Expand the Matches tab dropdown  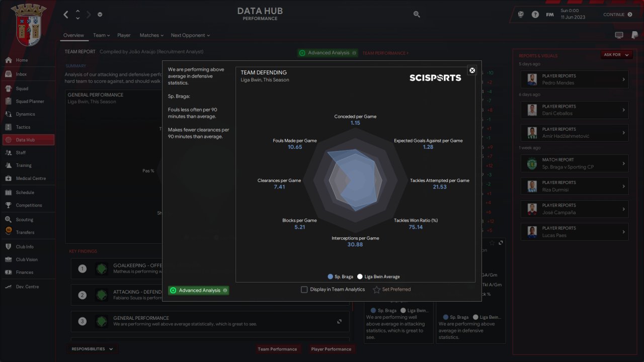click(x=151, y=35)
